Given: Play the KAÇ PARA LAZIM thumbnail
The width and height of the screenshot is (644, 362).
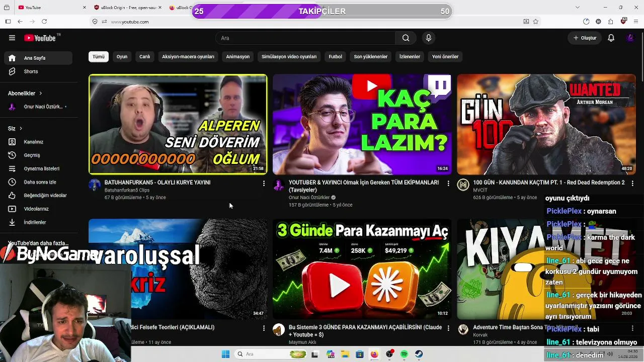Looking at the screenshot, I should click(x=362, y=124).
